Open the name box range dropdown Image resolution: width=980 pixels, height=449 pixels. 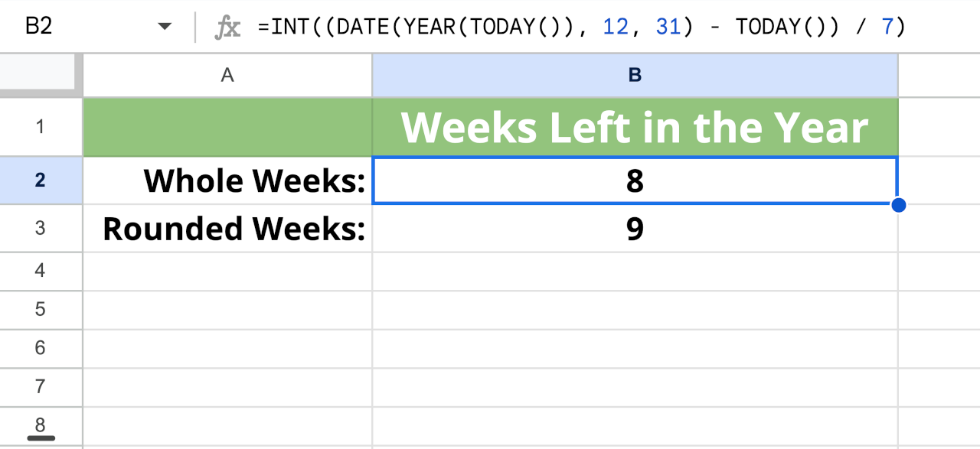[163, 25]
